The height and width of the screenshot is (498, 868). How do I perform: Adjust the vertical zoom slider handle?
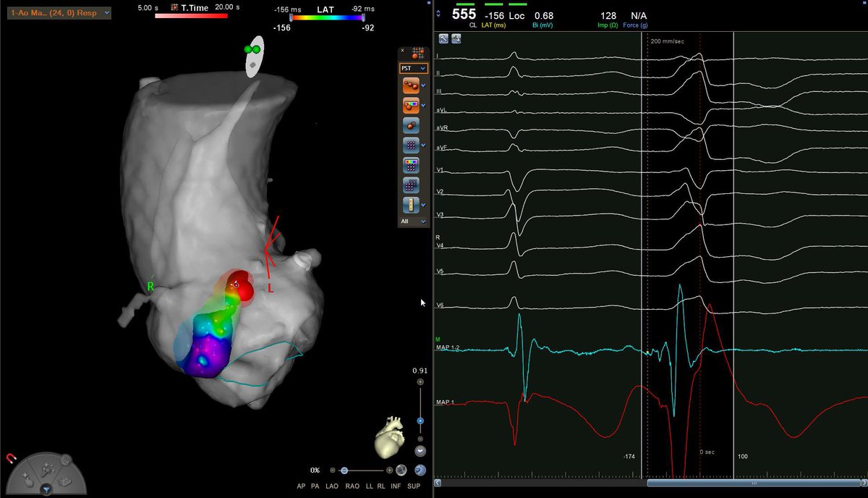420,421
